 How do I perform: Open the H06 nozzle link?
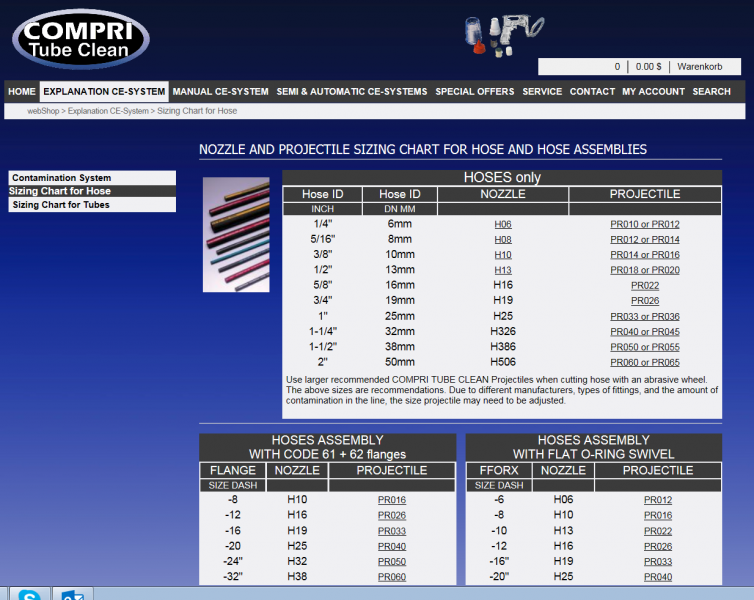pos(503,224)
